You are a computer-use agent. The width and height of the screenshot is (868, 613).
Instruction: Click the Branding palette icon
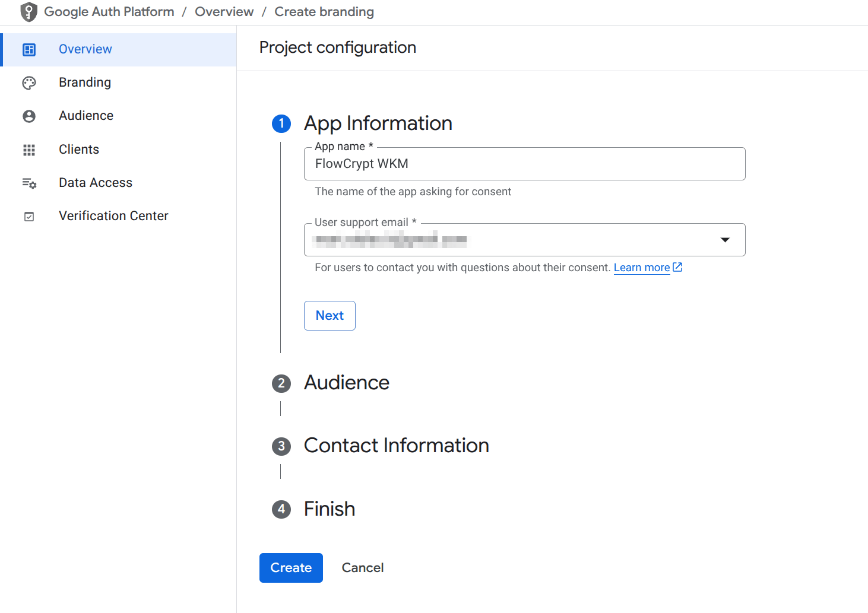tap(29, 83)
